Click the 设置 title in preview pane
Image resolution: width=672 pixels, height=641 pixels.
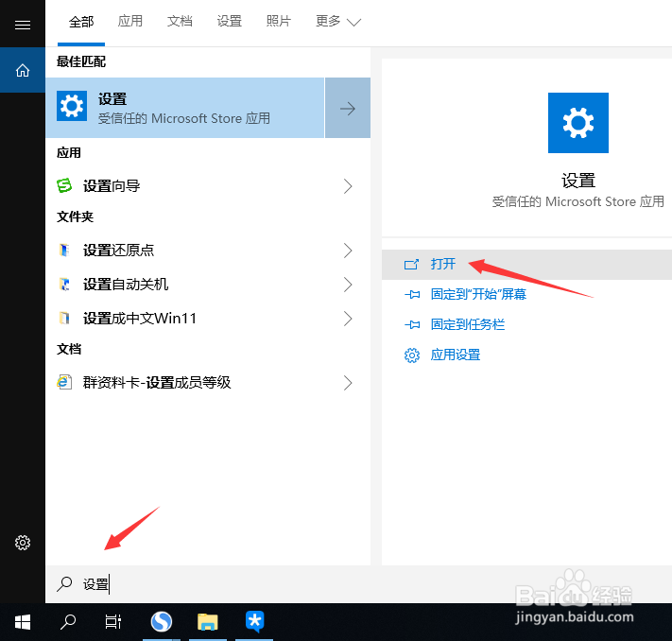click(x=578, y=181)
